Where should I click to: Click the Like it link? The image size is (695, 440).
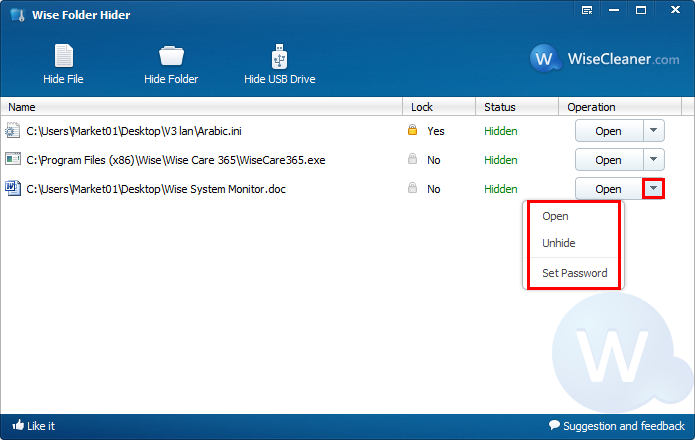[x=41, y=426]
